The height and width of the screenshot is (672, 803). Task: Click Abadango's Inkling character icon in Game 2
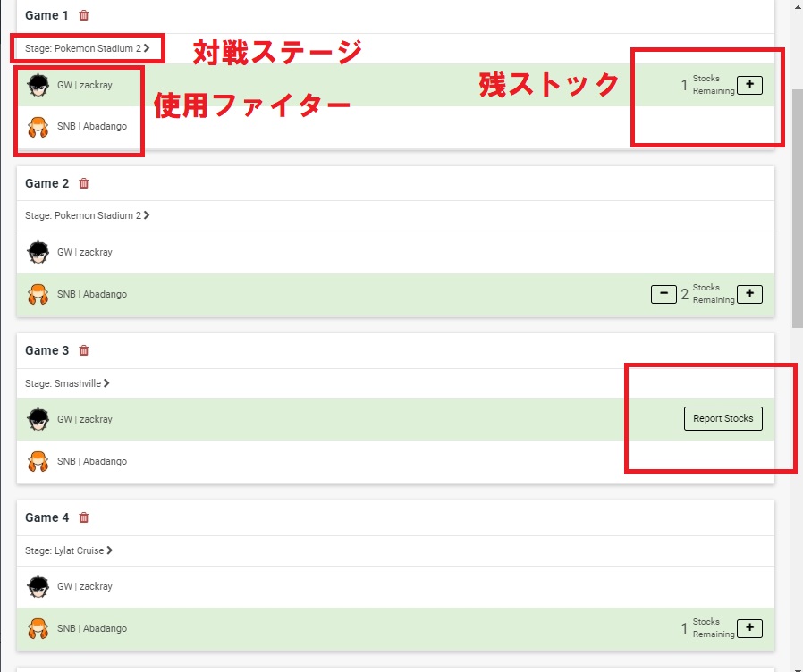[38, 294]
